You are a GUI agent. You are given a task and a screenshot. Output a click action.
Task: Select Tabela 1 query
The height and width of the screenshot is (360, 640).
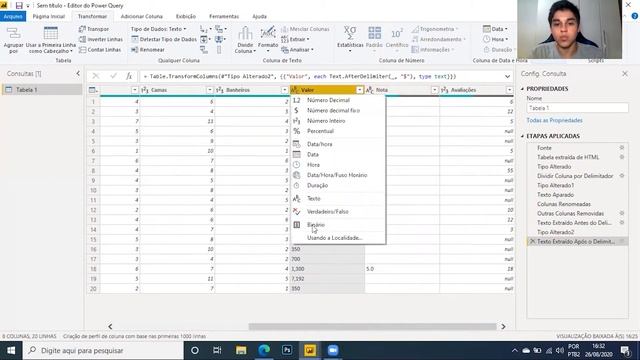[42, 89]
